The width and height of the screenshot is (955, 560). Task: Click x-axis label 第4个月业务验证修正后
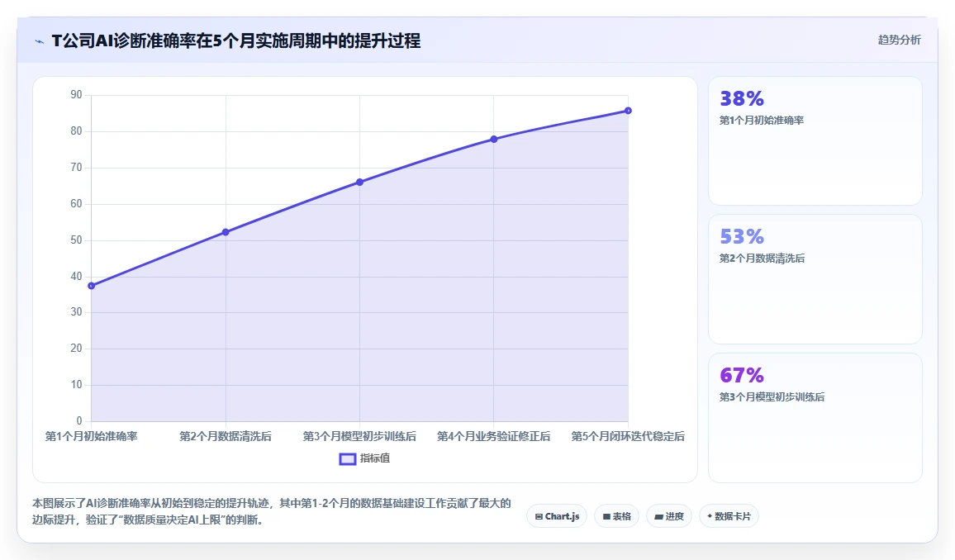point(494,436)
